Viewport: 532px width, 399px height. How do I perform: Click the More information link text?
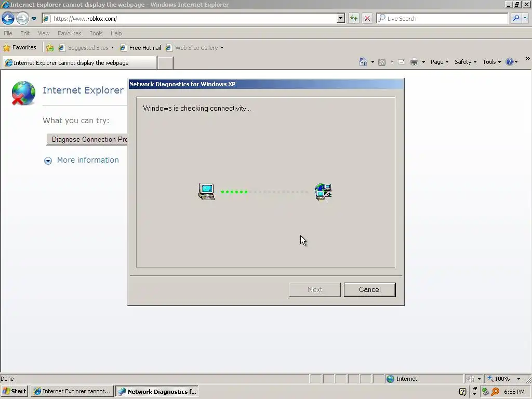coord(88,160)
